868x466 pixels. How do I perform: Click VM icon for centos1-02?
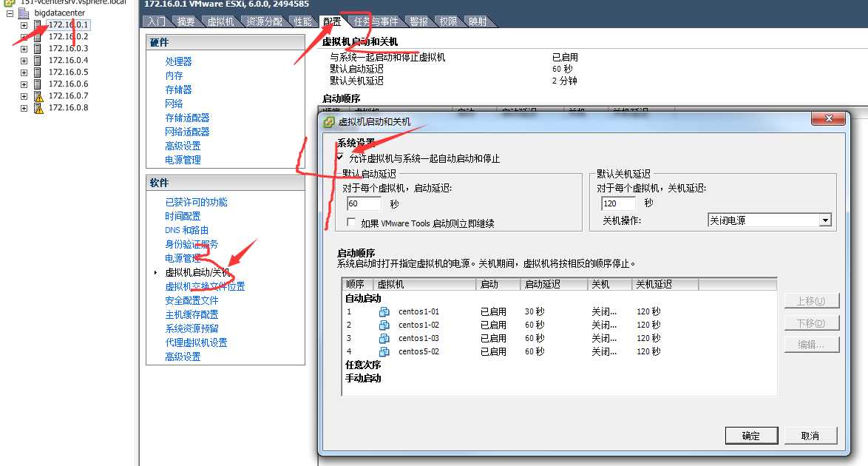pyautogui.click(x=384, y=325)
